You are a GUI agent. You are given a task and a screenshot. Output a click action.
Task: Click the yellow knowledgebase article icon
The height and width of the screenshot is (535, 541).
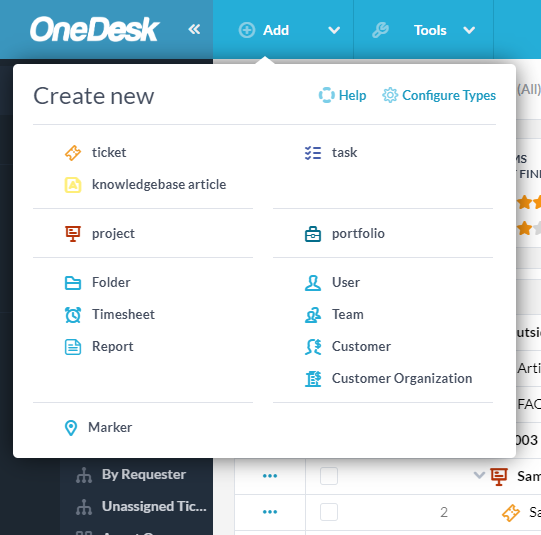point(73,185)
